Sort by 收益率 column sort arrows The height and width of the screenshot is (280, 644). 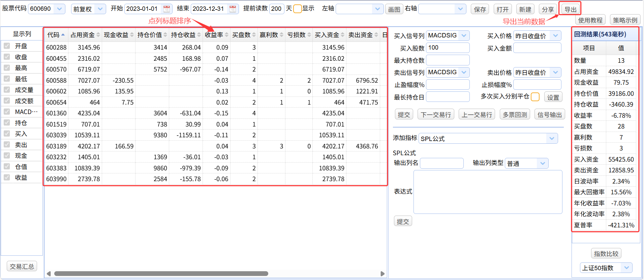pyautogui.click(x=227, y=35)
